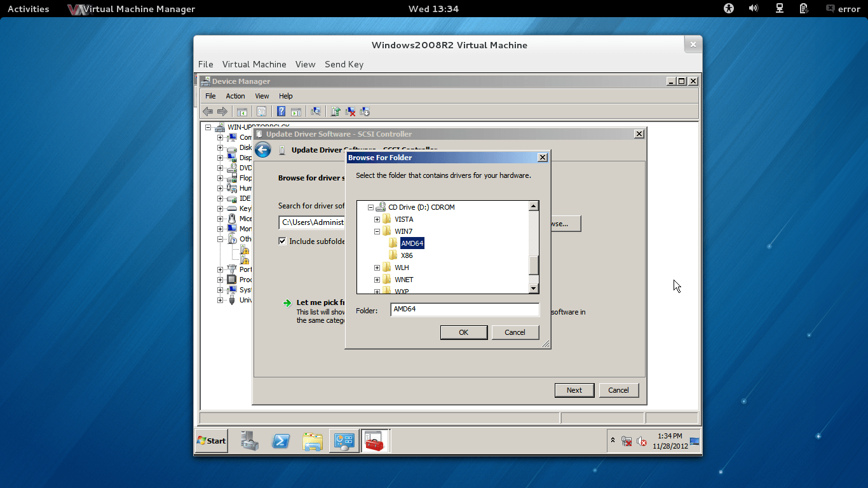Open Server Manager from the Windows taskbar
This screenshot has height=488, width=868.
pyautogui.click(x=250, y=440)
